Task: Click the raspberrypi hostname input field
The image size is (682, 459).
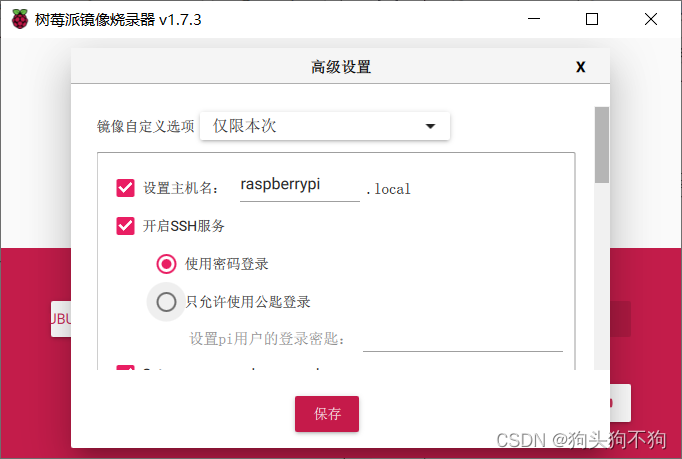Action: pyautogui.click(x=300, y=187)
